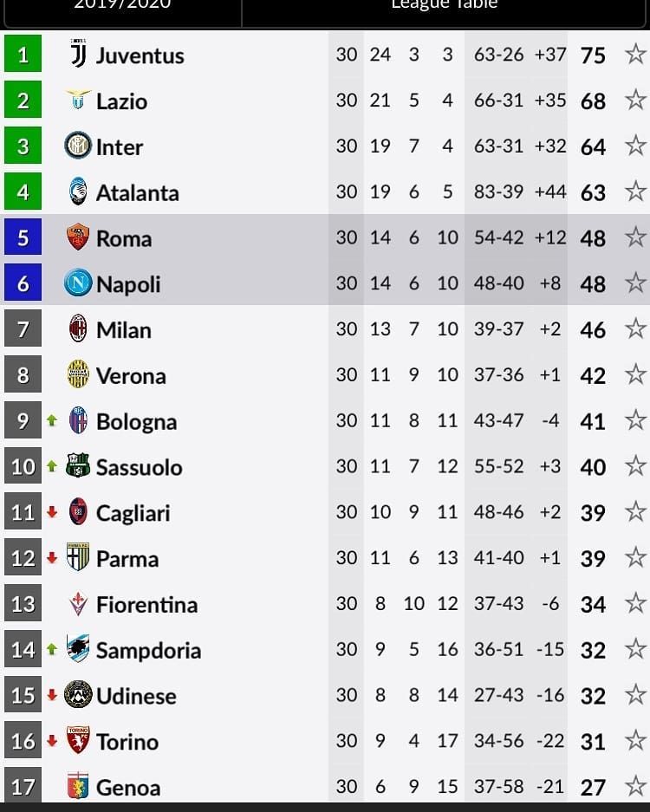Click the blue position 5 badge

coord(23,237)
